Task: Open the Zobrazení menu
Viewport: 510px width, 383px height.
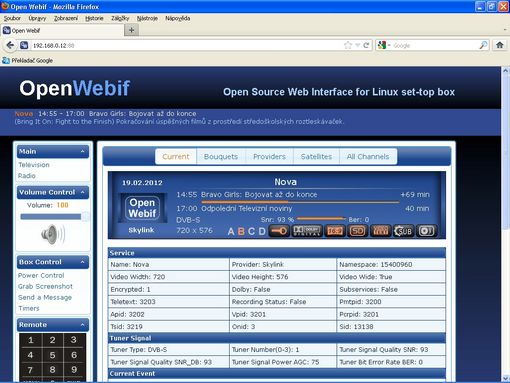Action: pyautogui.click(x=66, y=18)
